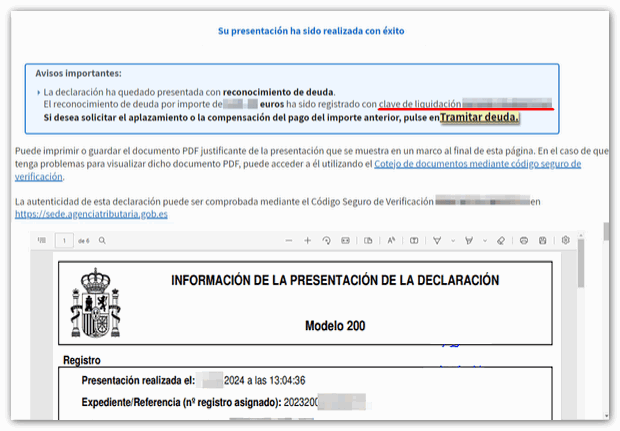Rotate the PDF document

point(326,241)
